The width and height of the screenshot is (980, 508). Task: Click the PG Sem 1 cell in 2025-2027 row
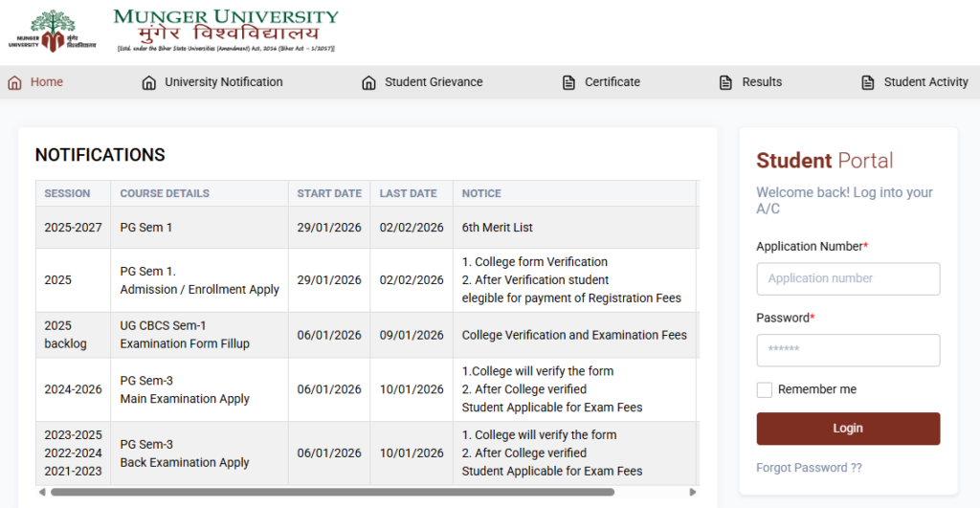(x=199, y=228)
